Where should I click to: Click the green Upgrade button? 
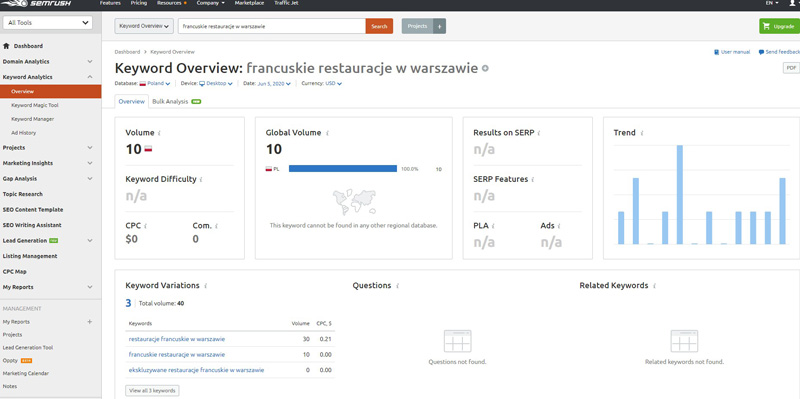pos(779,27)
